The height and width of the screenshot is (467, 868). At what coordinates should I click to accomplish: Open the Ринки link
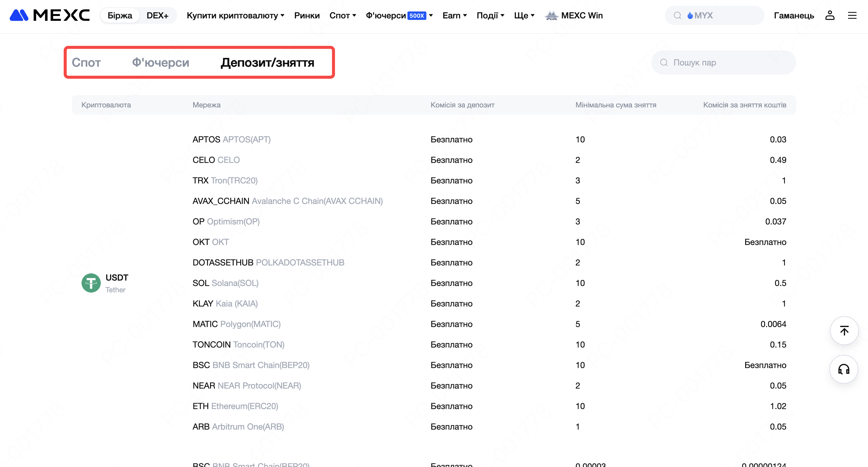pyautogui.click(x=307, y=15)
